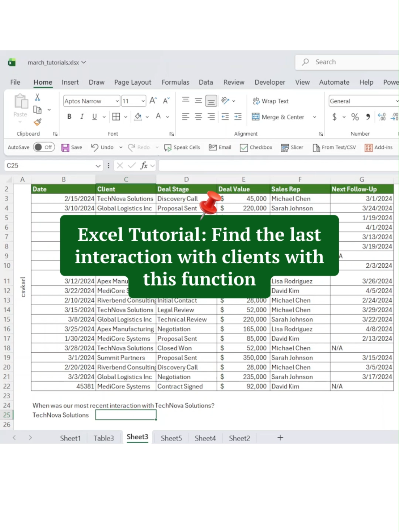Click Speak Cells in quick access

click(x=182, y=147)
